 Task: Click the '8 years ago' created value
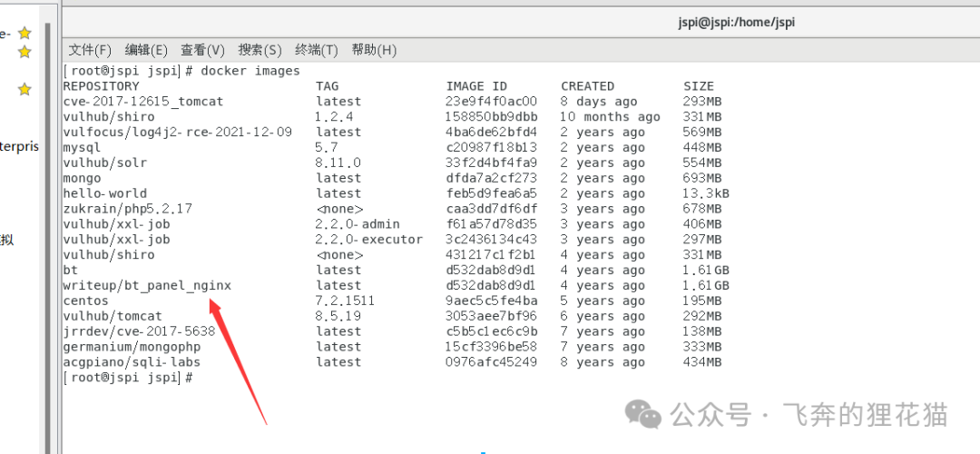pos(603,362)
